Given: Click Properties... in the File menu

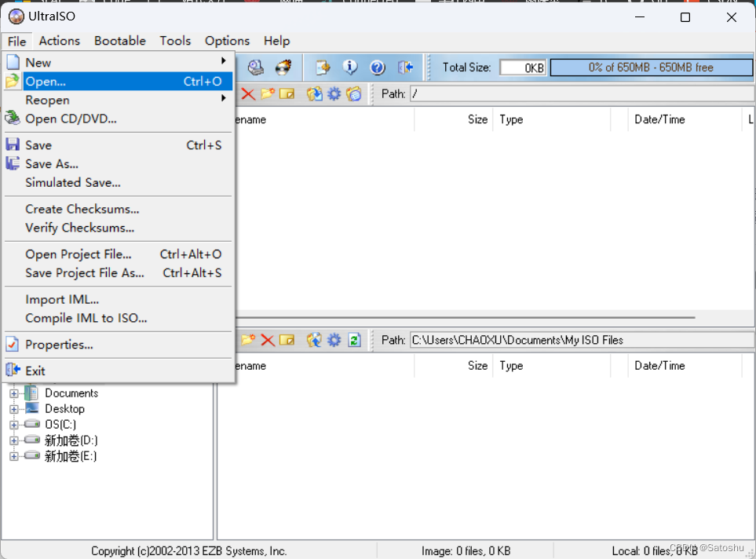Looking at the screenshot, I should coord(59,345).
